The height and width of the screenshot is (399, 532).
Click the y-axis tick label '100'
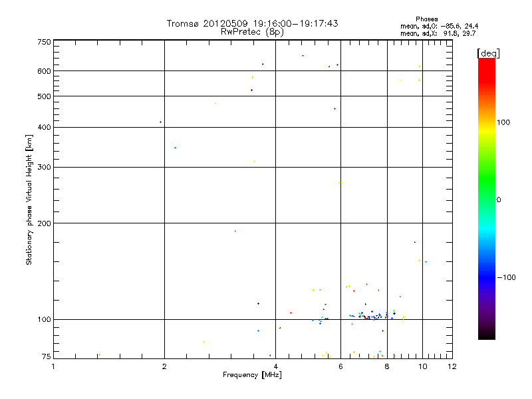click(x=44, y=319)
